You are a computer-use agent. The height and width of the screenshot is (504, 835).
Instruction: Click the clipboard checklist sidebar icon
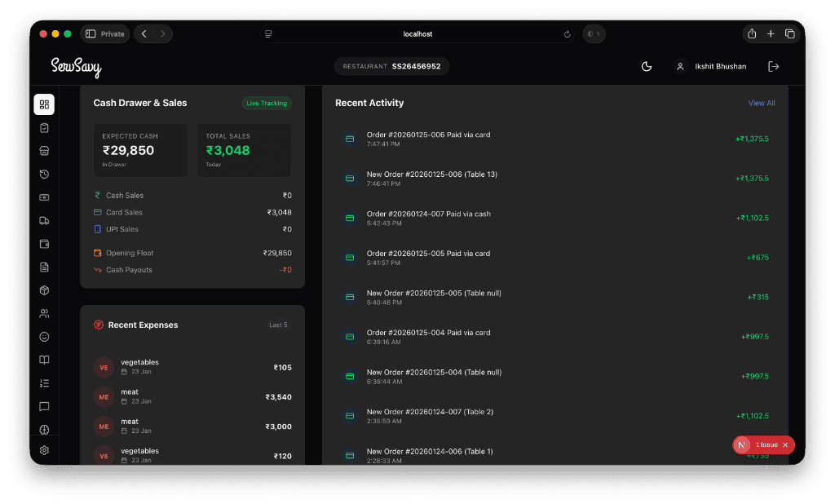pyautogui.click(x=44, y=128)
